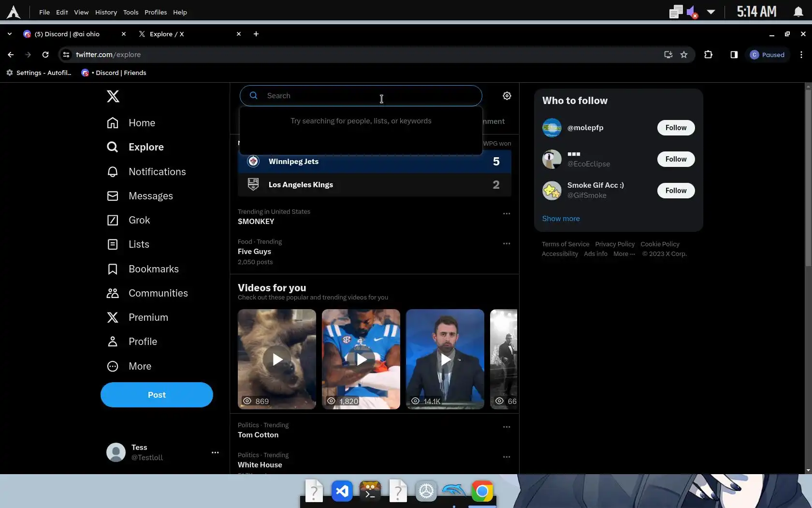Open the More options in sidebar
The width and height of the screenshot is (812, 508).
point(129,366)
